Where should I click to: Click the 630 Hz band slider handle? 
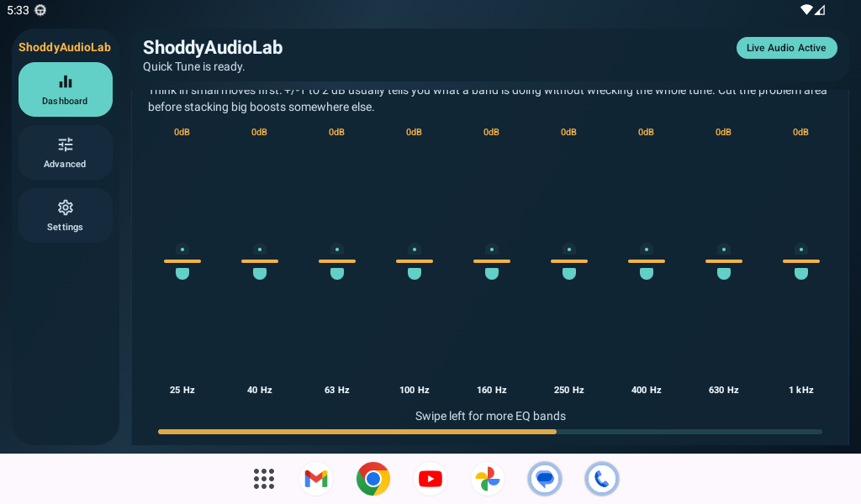tap(724, 261)
